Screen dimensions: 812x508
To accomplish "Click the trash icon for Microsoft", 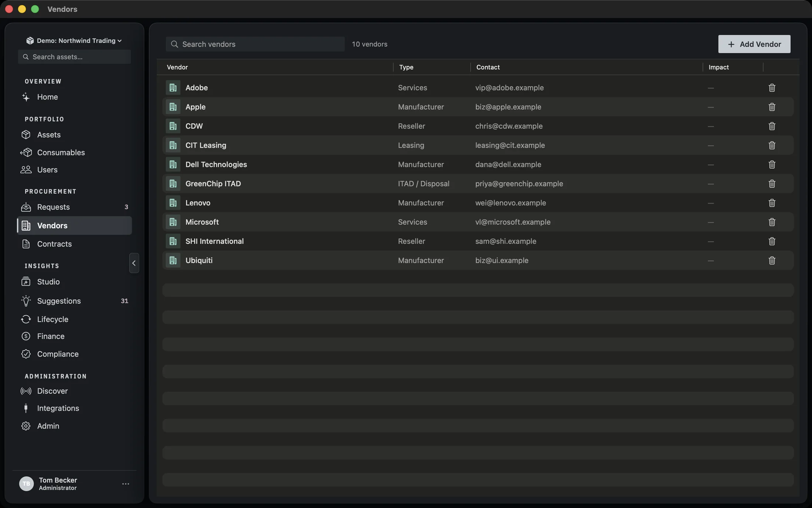I will (x=772, y=222).
